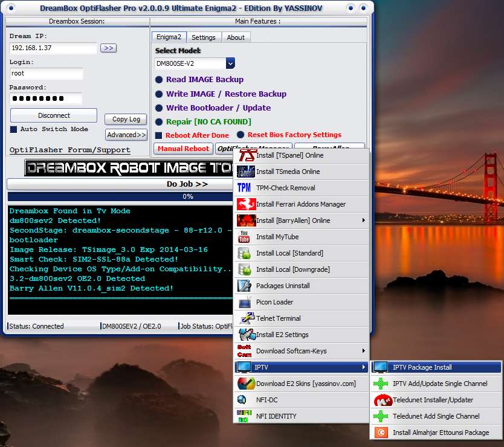Select the Write IMAGE / Restore Backup option

point(159,94)
